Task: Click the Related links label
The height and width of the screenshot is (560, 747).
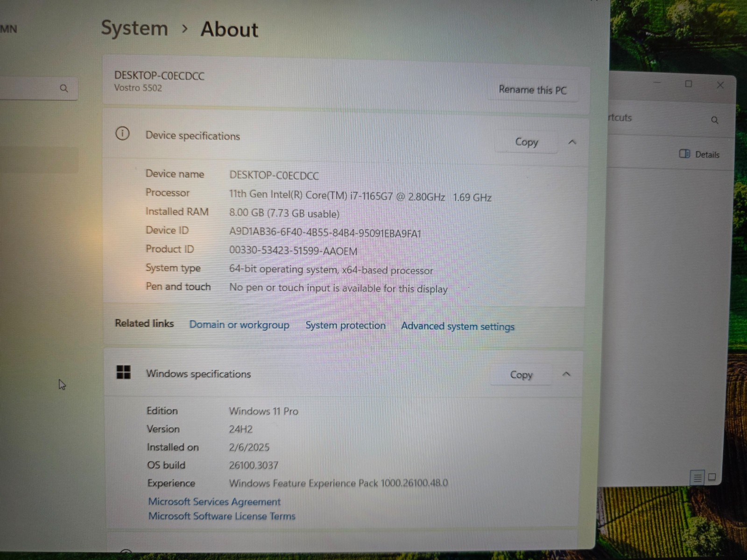Action: (144, 323)
